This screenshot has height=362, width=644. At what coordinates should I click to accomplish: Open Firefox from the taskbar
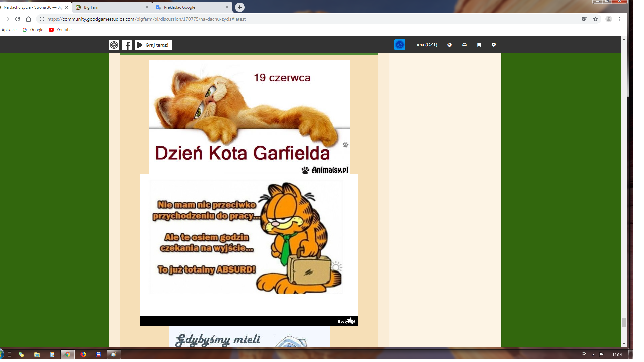(83, 354)
